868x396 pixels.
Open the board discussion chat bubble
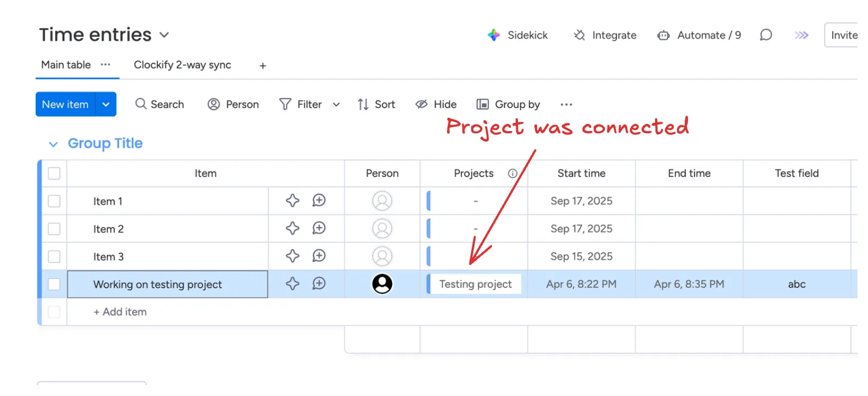click(x=766, y=35)
